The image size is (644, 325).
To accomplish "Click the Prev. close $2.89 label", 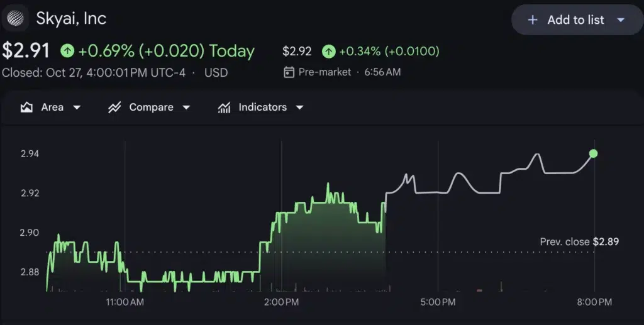I will pos(579,241).
